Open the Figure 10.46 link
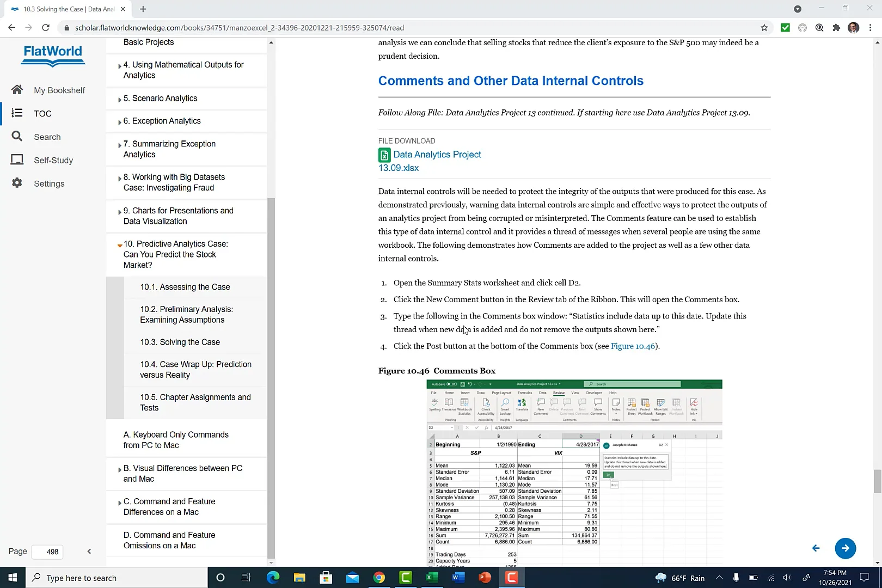 633,346
